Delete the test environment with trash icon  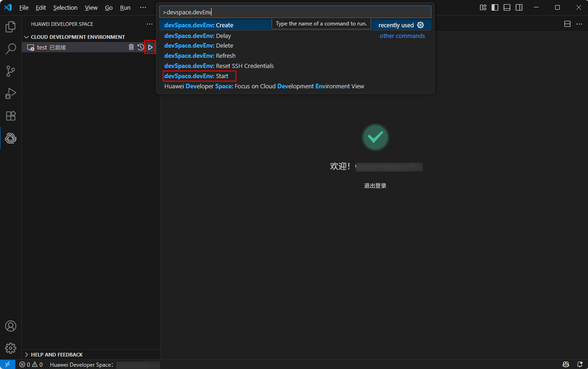point(131,47)
